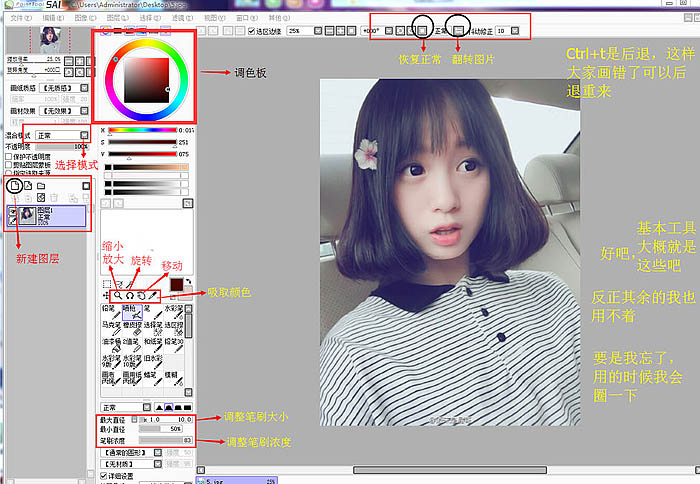Choose the 和纸笔 washi paper brush
700x484 pixels.
[153, 345]
